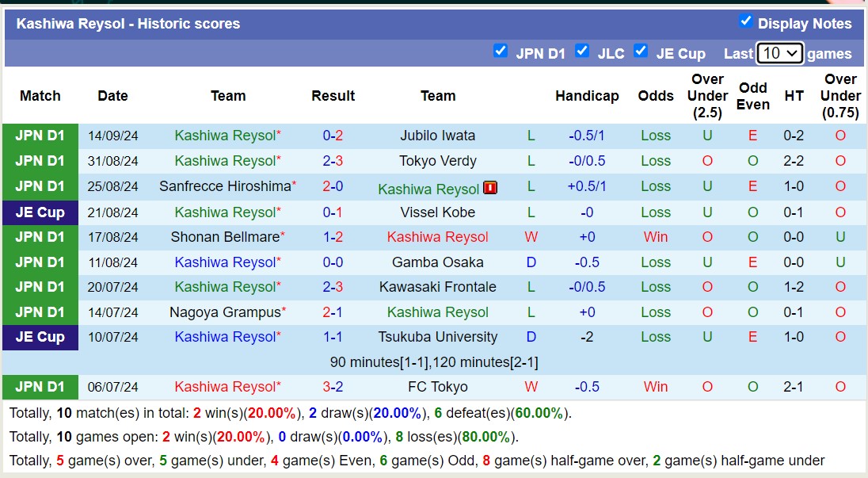Image resolution: width=868 pixels, height=478 pixels.
Task: Click the 0-2 result against Jubilo Iwata
Action: pyautogui.click(x=333, y=136)
